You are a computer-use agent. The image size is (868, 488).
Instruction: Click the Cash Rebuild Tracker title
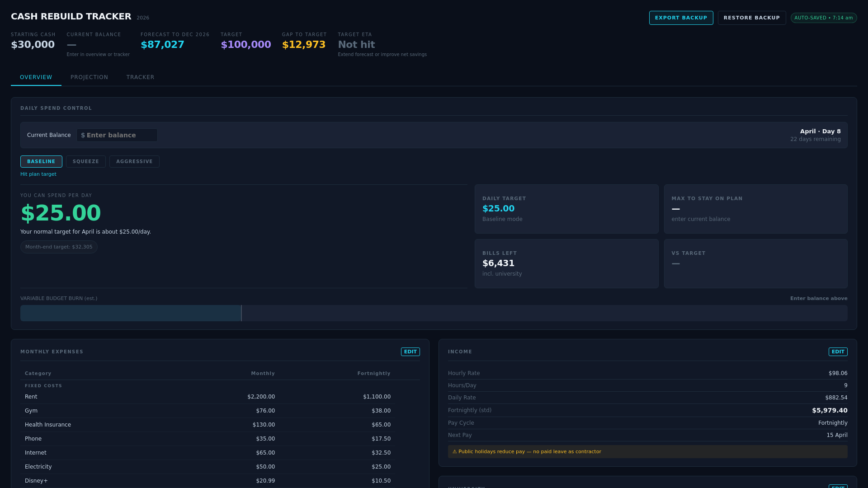(x=71, y=17)
